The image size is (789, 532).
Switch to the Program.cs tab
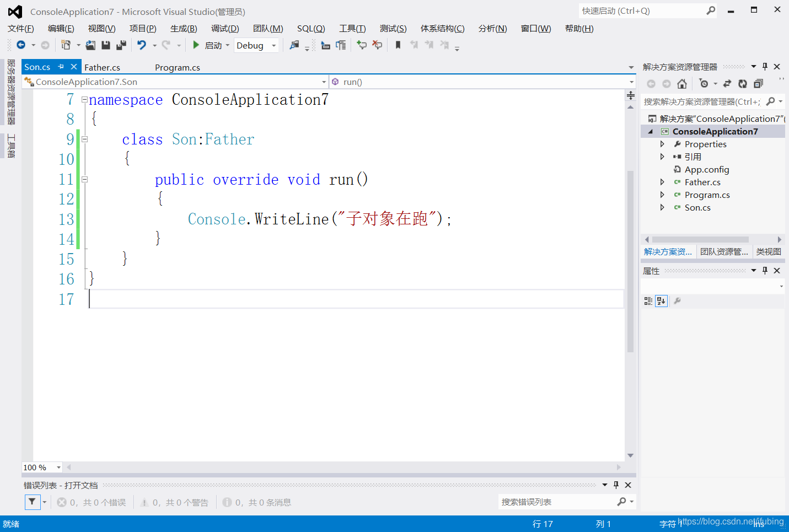(177, 67)
